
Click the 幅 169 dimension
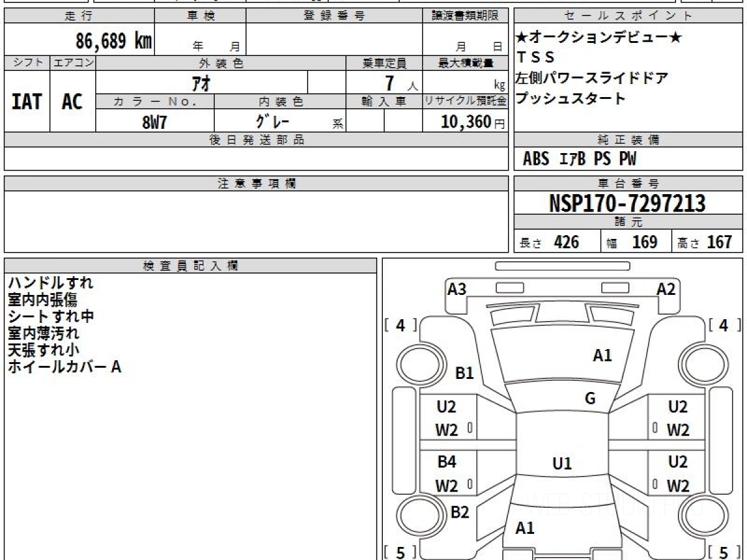pyautogui.click(x=632, y=242)
